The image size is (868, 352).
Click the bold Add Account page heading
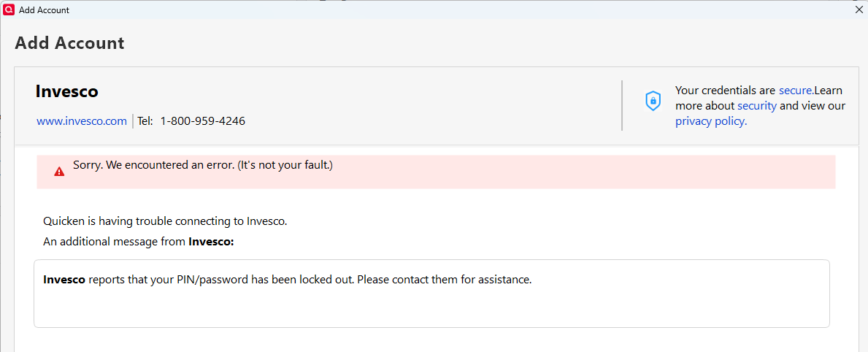(69, 43)
